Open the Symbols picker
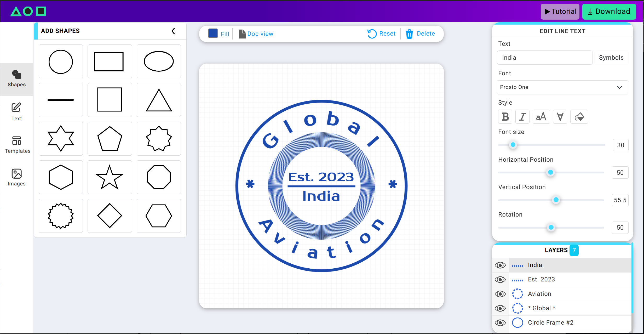Image resolution: width=644 pixels, height=334 pixels. pos(611,58)
